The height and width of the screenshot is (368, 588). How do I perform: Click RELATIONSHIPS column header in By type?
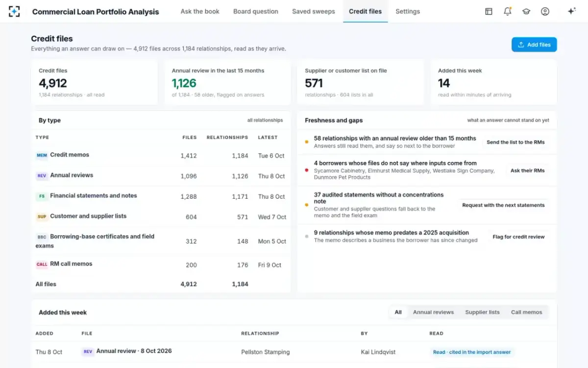click(x=227, y=137)
